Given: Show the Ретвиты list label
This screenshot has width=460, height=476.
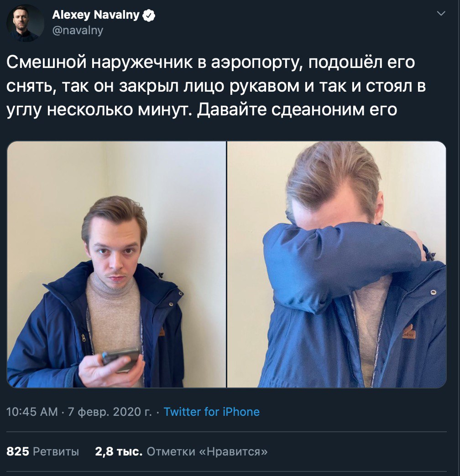Looking at the screenshot, I should (56, 451).
